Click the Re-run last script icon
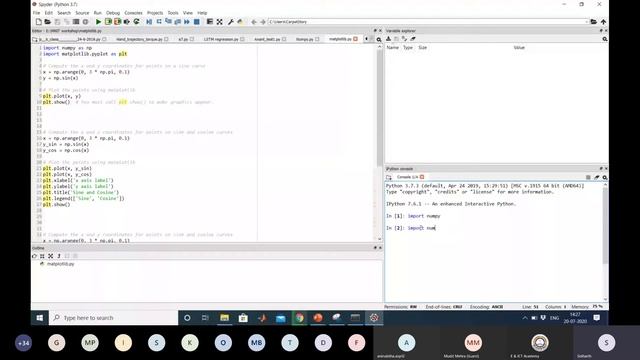The height and width of the screenshot is (360, 640). (136, 22)
